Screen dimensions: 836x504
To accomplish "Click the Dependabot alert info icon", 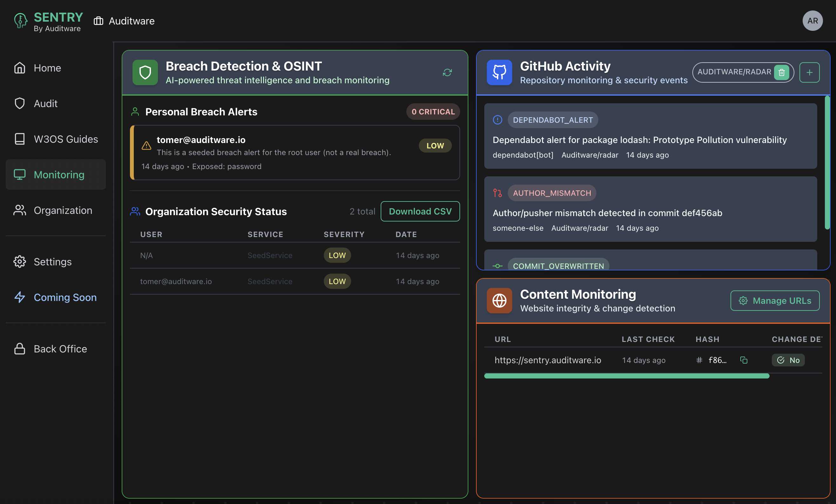I will click(x=497, y=120).
